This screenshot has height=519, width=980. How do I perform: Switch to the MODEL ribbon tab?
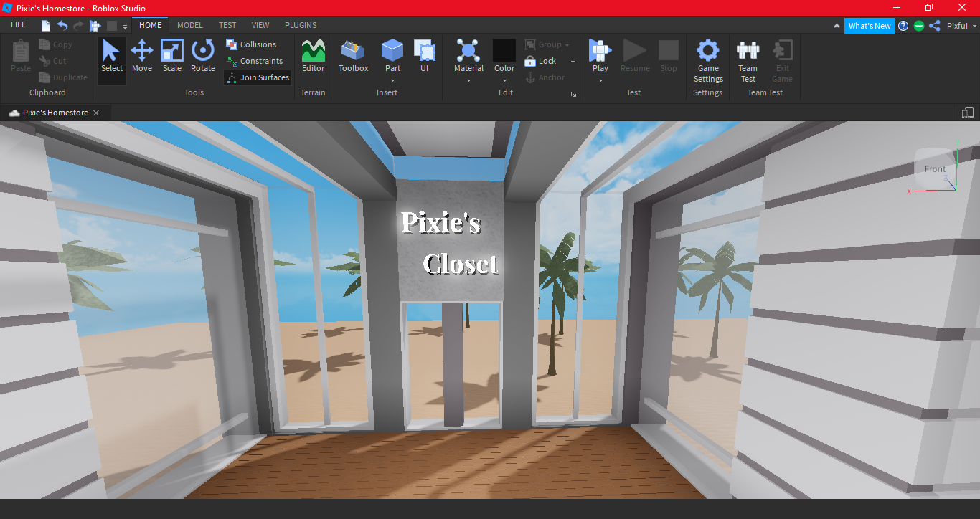coord(189,25)
